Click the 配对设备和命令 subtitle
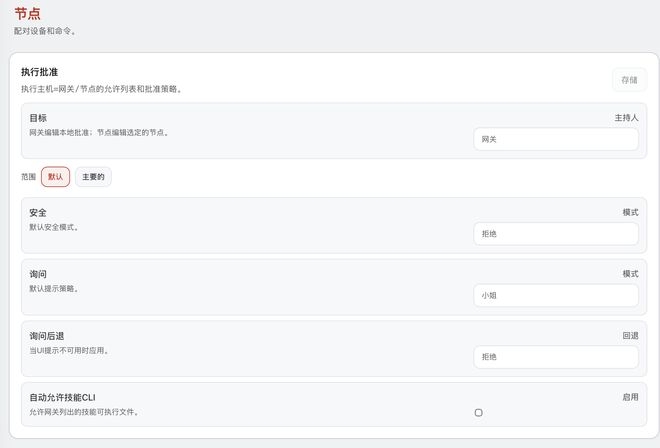Image resolution: width=660 pixels, height=448 pixels. pos(45,31)
